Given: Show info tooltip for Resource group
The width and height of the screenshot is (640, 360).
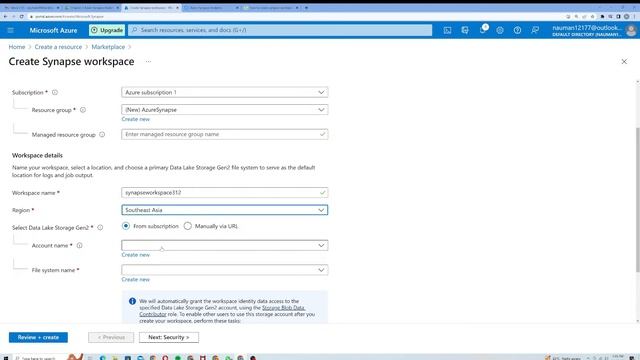Looking at the screenshot, I should 83,110.
